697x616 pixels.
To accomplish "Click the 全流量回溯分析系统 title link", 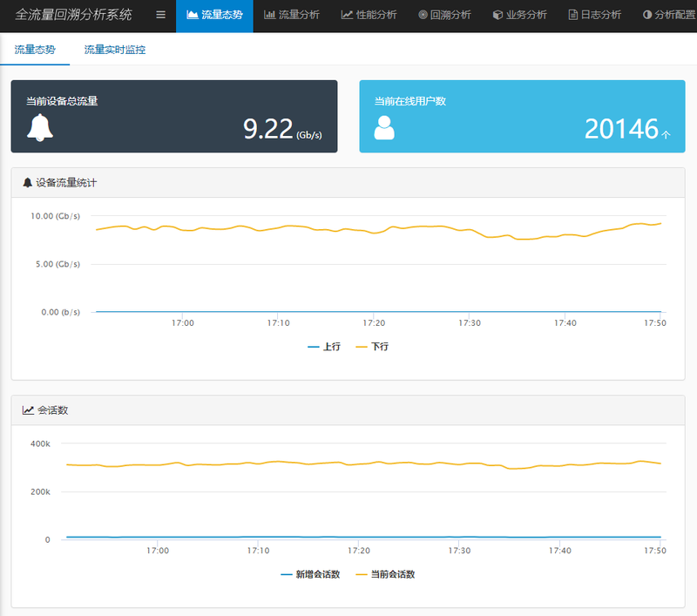I will coord(74,15).
